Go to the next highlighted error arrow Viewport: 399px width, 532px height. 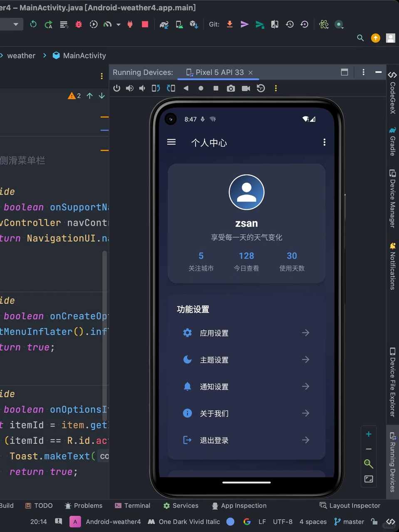102,96
